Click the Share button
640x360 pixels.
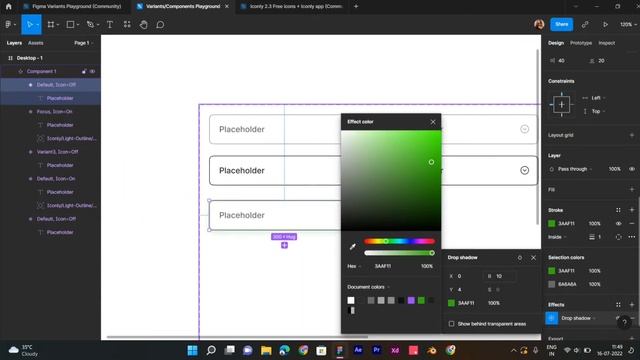[561, 24]
